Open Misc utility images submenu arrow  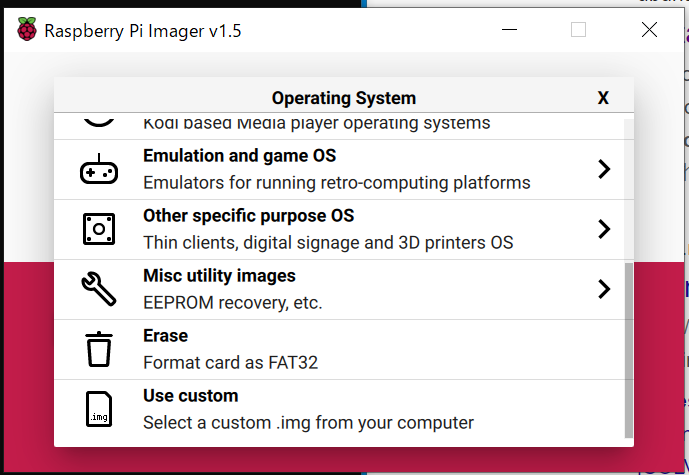[604, 289]
